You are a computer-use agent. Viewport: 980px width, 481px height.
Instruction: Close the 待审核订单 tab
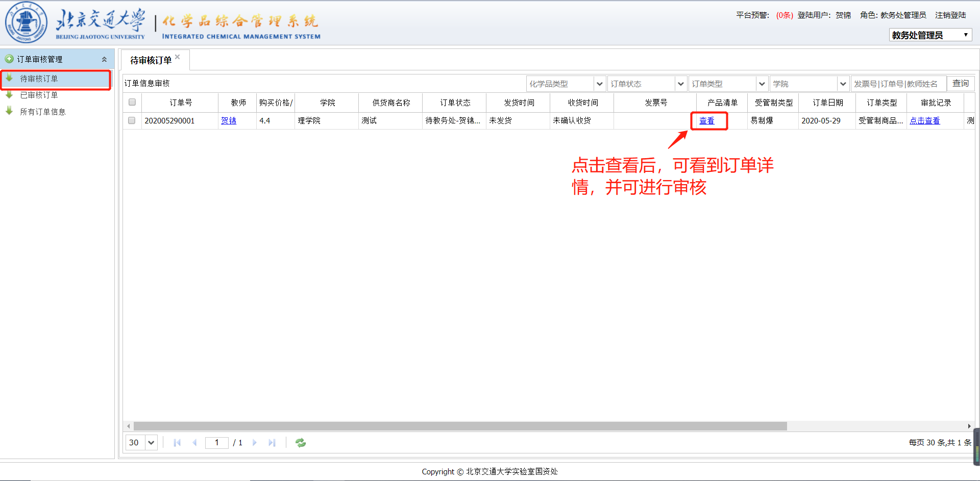coord(178,57)
